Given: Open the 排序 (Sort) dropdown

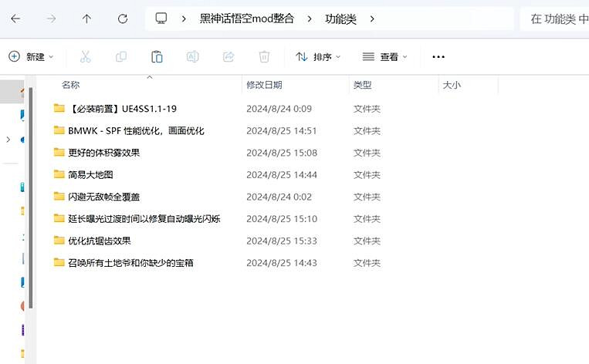Looking at the screenshot, I should point(318,56).
